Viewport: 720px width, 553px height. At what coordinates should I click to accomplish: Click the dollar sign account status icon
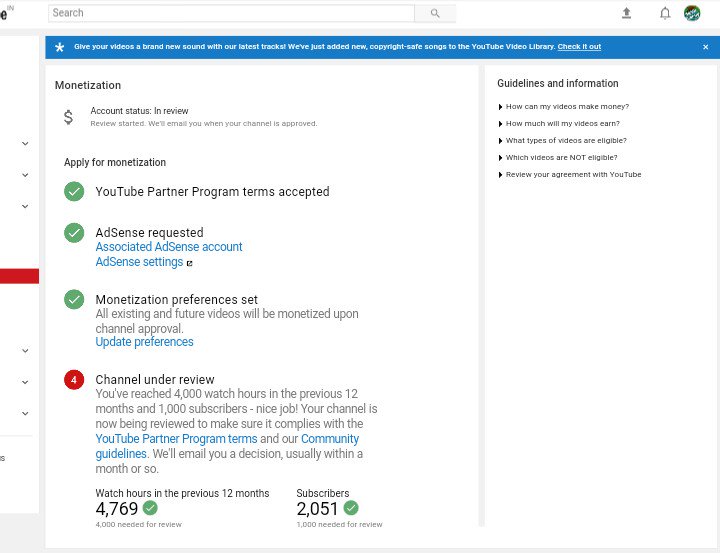(68, 117)
